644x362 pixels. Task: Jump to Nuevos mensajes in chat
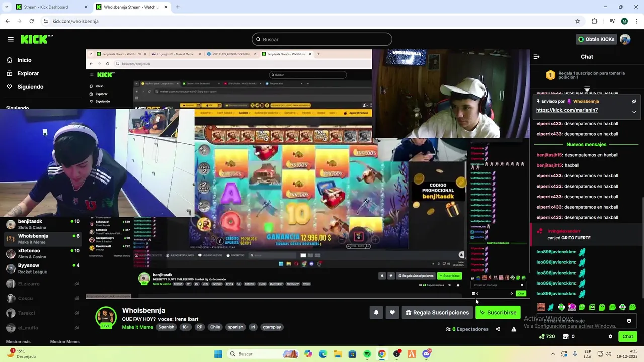pos(586,145)
